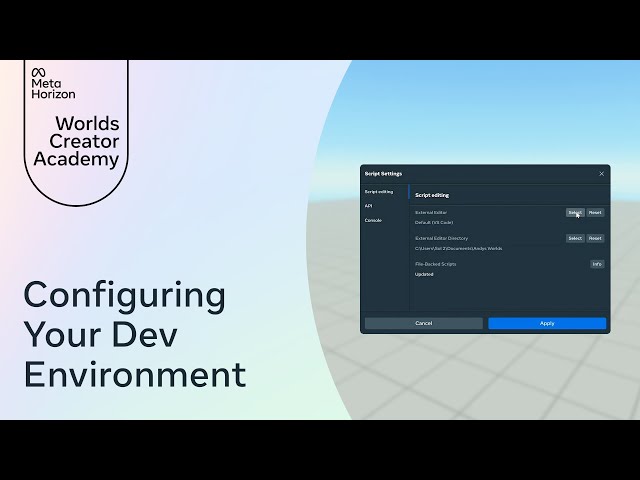
Task: Click the 'Updated' status text
Action: click(x=424, y=274)
